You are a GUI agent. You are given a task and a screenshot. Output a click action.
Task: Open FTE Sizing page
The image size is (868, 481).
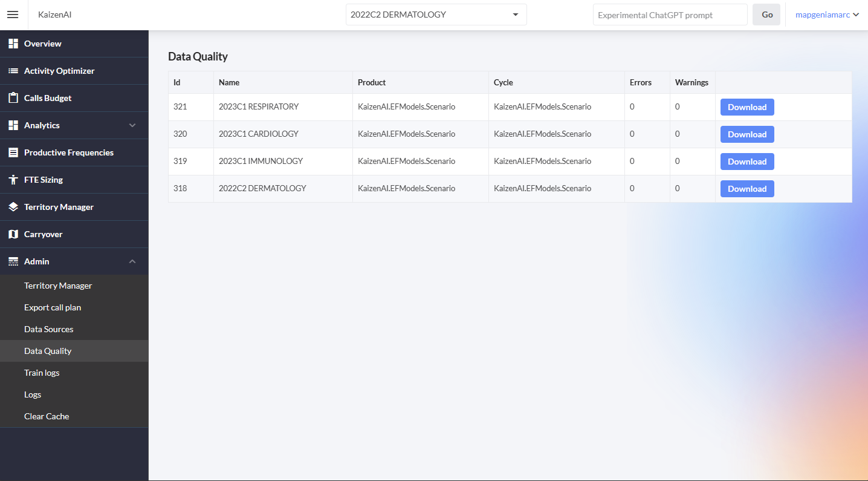[74, 180]
